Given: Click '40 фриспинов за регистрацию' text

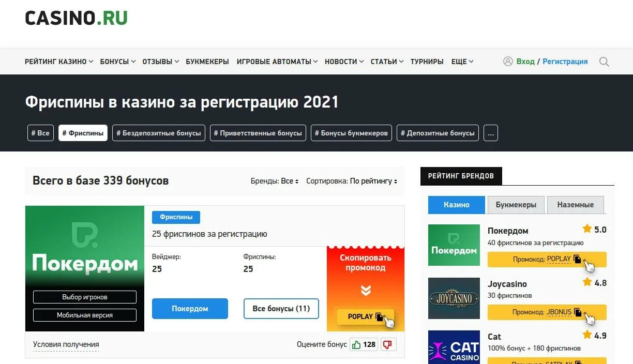Looking at the screenshot, I should [x=535, y=242].
